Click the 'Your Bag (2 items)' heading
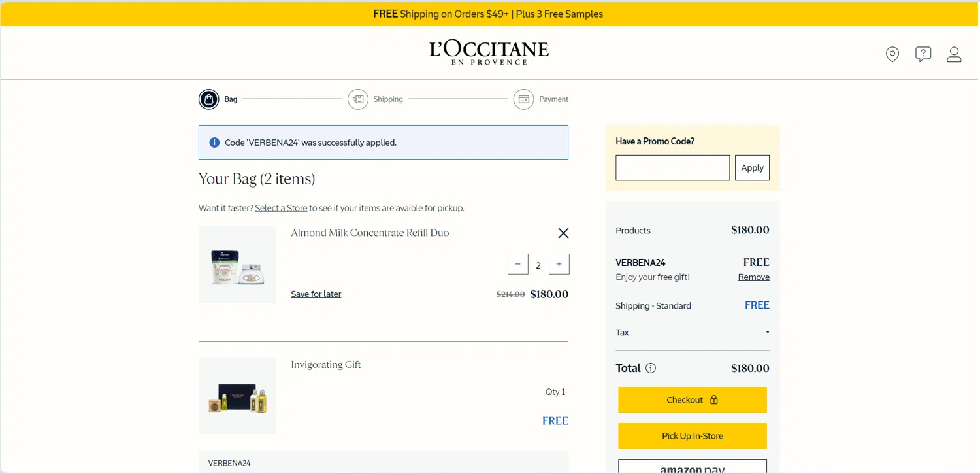Image resolution: width=980 pixels, height=474 pixels. tap(257, 178)
